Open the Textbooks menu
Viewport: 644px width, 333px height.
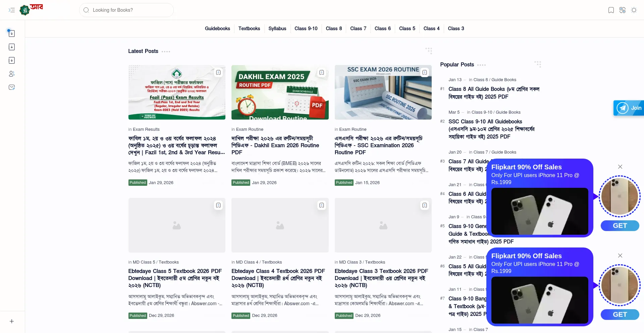(x=249, y=29)
